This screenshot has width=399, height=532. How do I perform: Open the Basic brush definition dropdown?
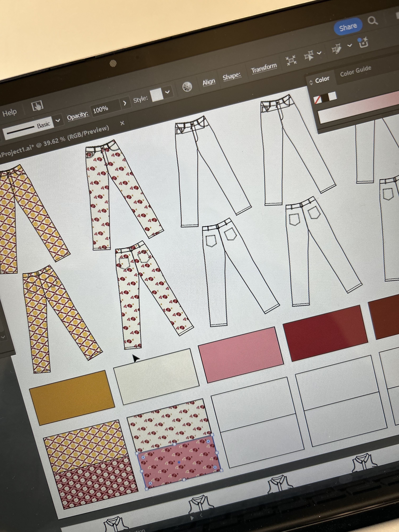(58, 120)
